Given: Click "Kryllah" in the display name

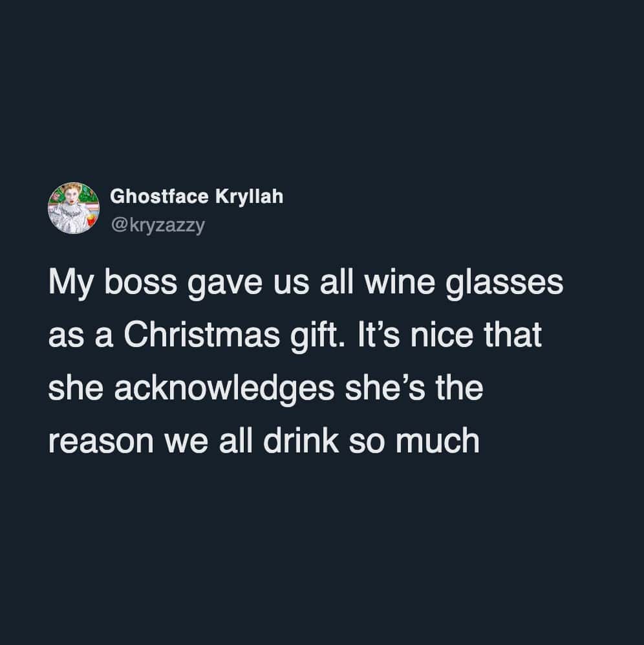Looking at the screenshot, I should 248,196.
